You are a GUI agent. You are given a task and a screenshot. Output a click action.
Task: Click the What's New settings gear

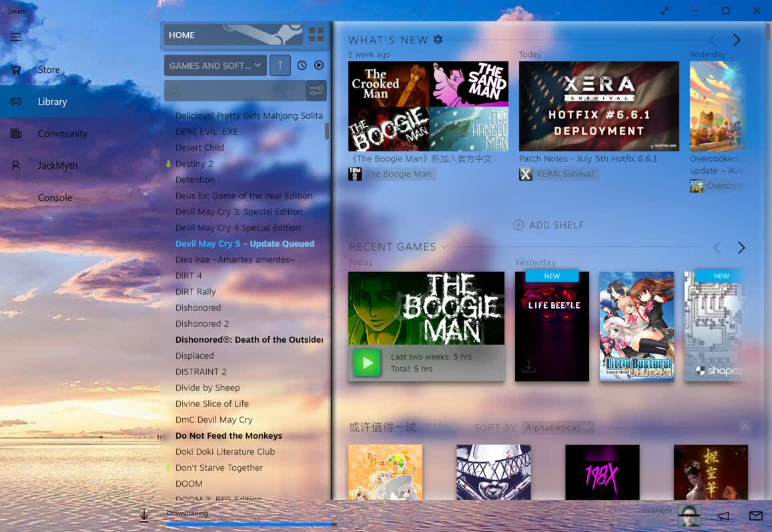438,39
